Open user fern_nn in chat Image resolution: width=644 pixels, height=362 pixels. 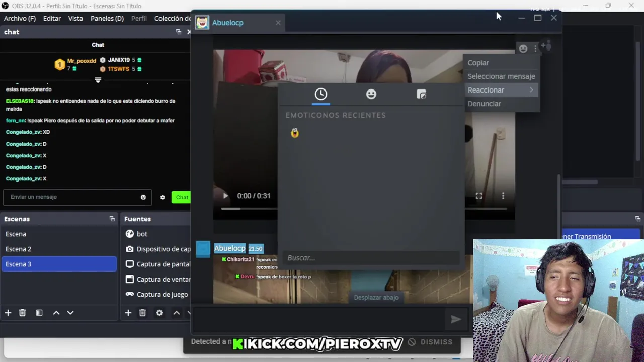(16, 120)
